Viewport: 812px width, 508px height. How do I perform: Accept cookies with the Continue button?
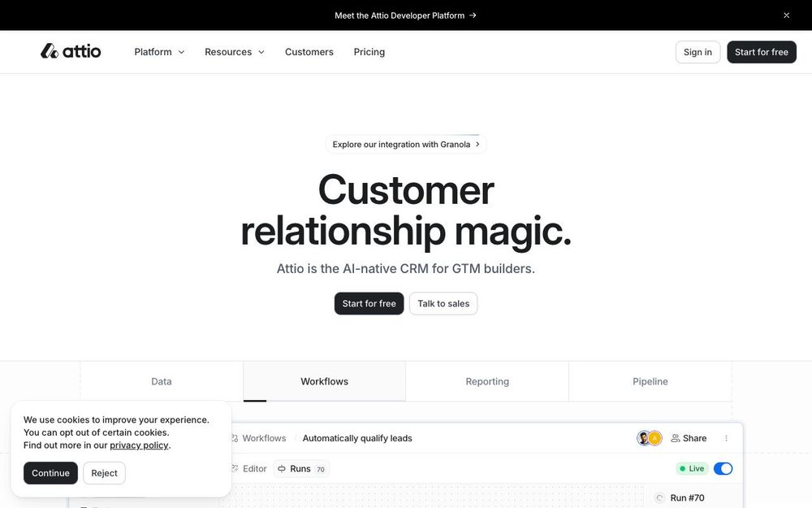(50, 473)
